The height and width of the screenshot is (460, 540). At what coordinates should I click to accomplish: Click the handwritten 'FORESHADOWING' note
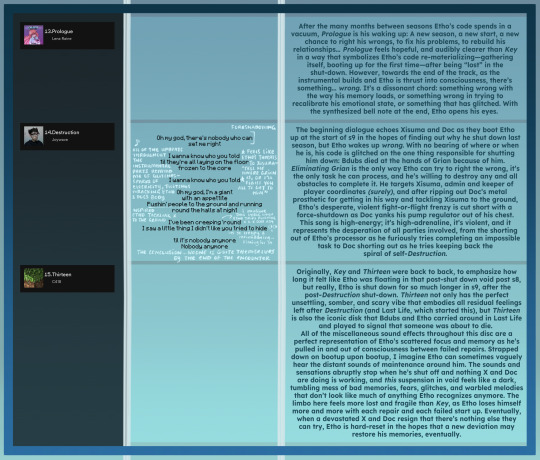coord(253,127)
